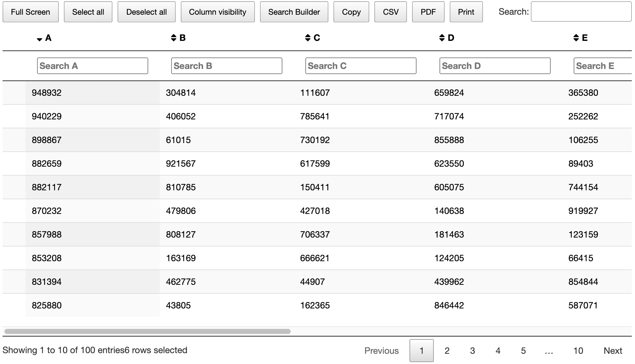Toggle selection of row 825880
The image size is (635, 364).
47,306
